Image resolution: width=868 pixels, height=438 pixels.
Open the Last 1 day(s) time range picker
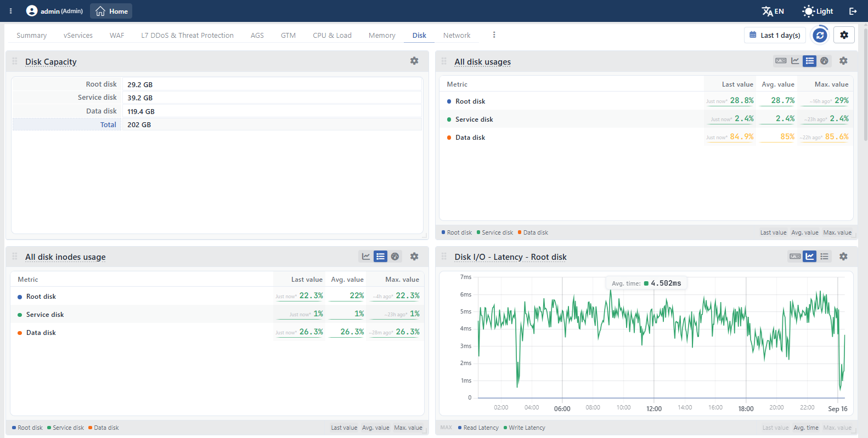(775, 35)
